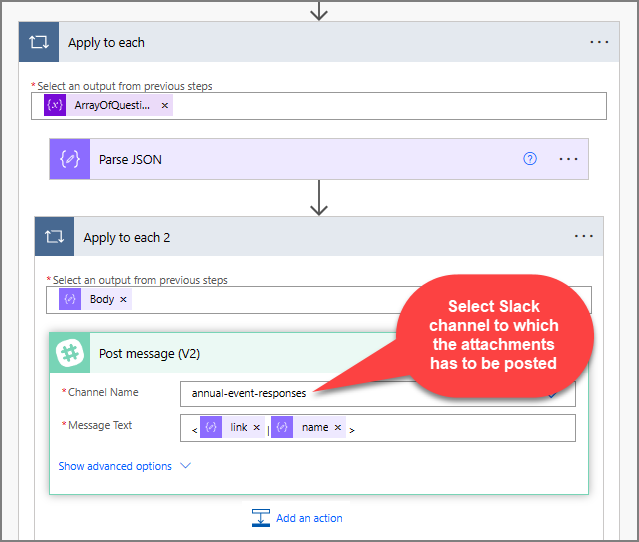This screenshot has height=542, width=639.
Task: Open the Apply to each 2 ellipsis menu
Action: [584, 237]
